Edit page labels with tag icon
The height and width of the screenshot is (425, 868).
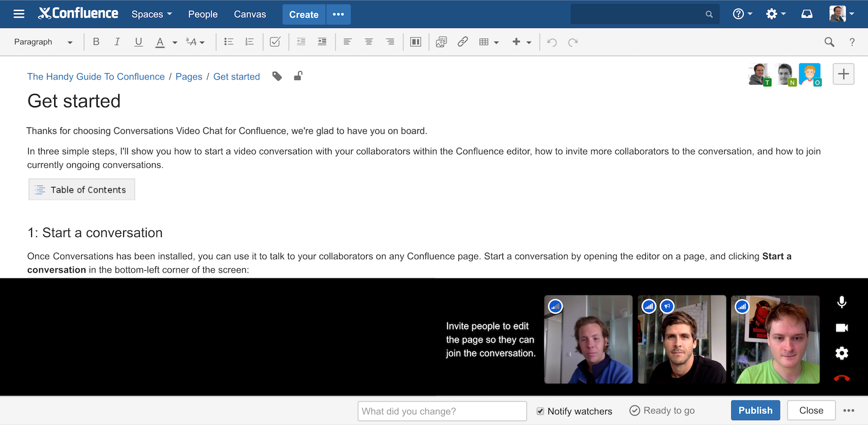click(277, 76)
